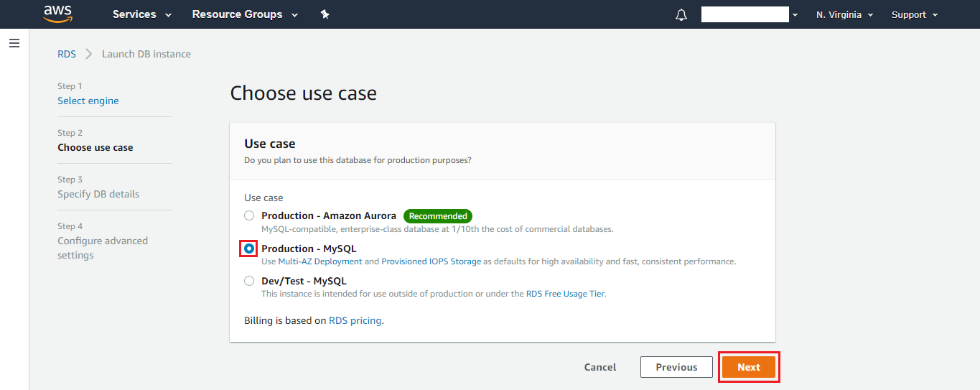980x390 pixels.
Task: Select Production - Amazon Aurora radio button
Action: coord(249,215)
